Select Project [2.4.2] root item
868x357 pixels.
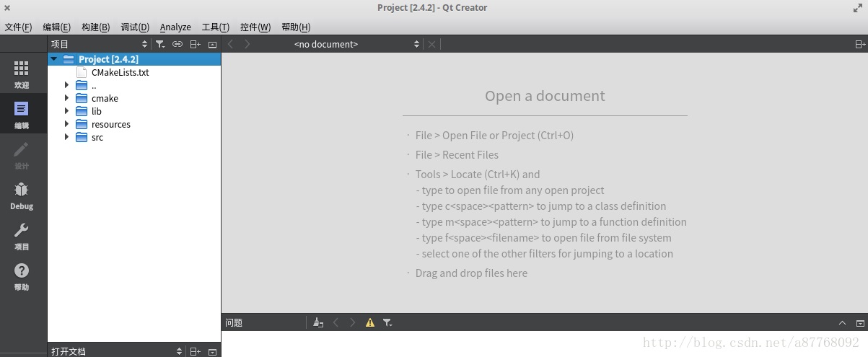108,59
